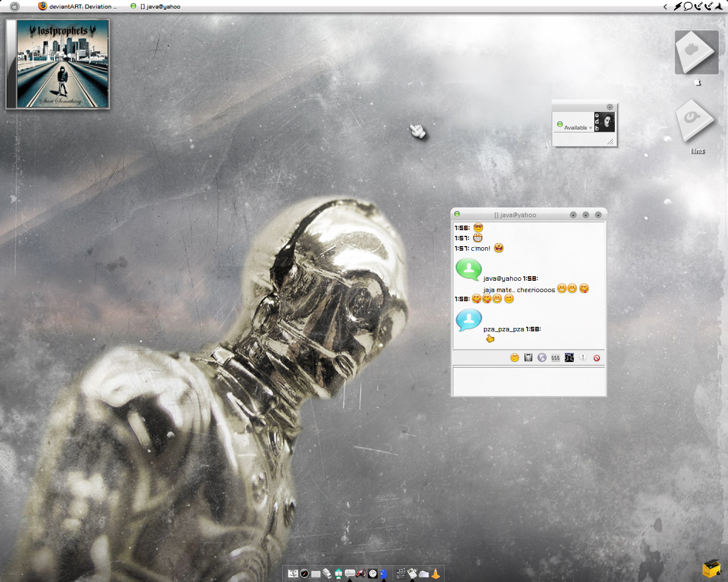Click the buddy avatar picture in status window

(605, 122)
